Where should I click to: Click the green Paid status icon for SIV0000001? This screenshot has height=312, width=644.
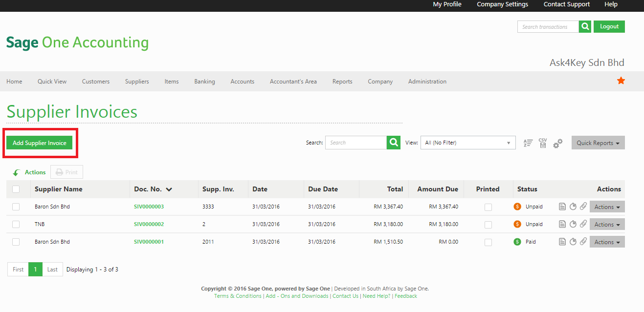517,242
